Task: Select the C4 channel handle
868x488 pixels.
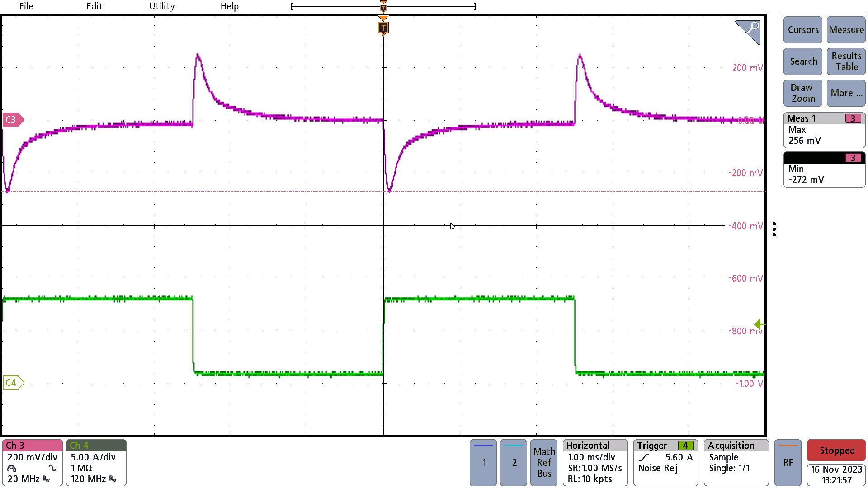Action: (13, 383)
